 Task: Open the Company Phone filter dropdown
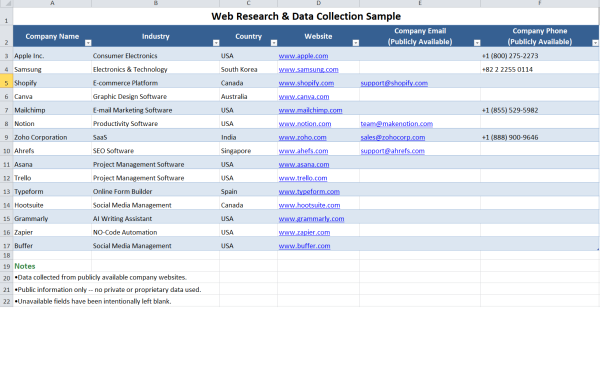point(595,43)
